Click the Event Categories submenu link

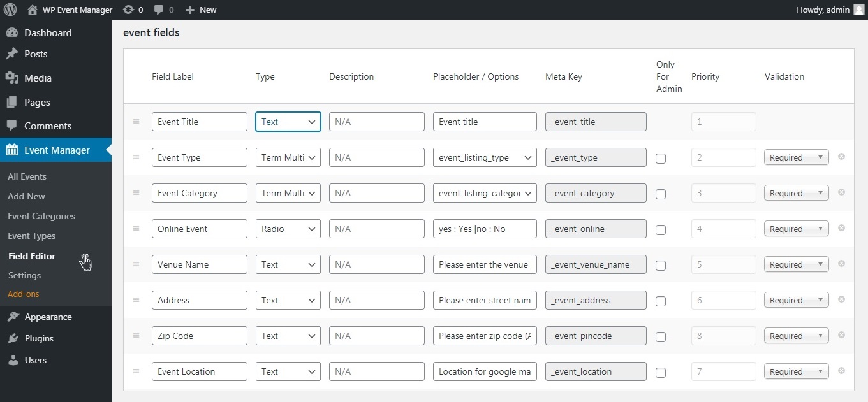[41, 216]
